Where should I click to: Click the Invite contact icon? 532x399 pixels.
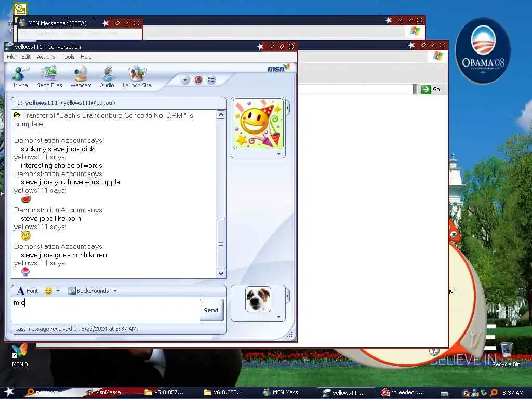point(20,77)
